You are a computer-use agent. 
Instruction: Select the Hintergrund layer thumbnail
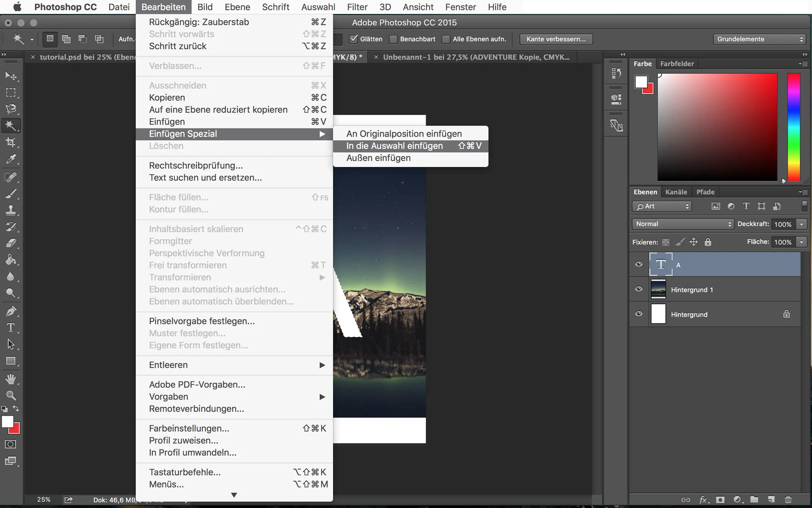coord(658,314)
